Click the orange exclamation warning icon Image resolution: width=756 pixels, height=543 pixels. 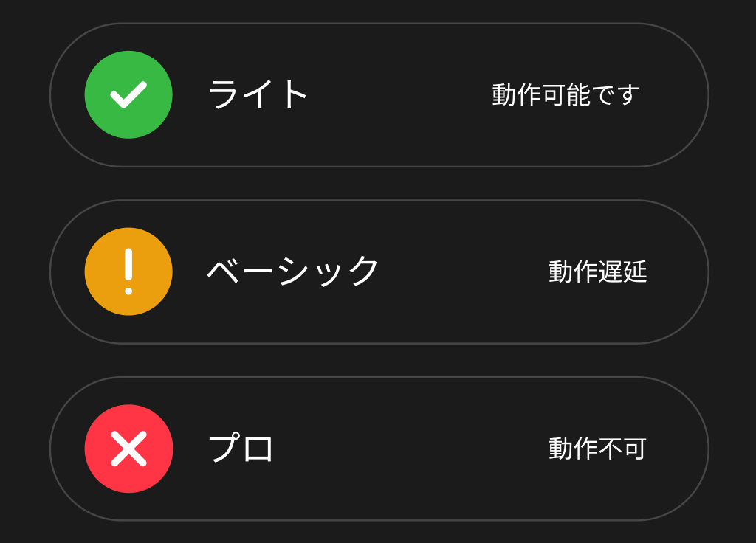(x=128, y=271)
